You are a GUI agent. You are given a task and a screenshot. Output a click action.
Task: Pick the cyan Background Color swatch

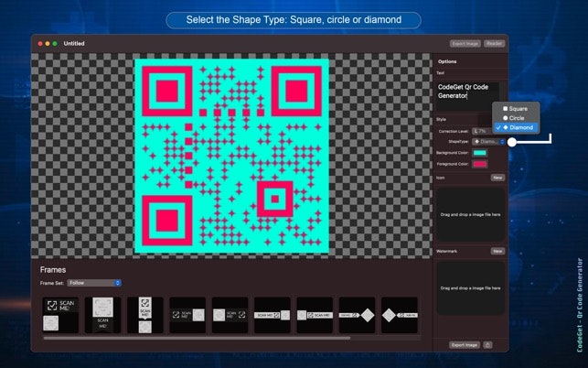click(479, 153)
